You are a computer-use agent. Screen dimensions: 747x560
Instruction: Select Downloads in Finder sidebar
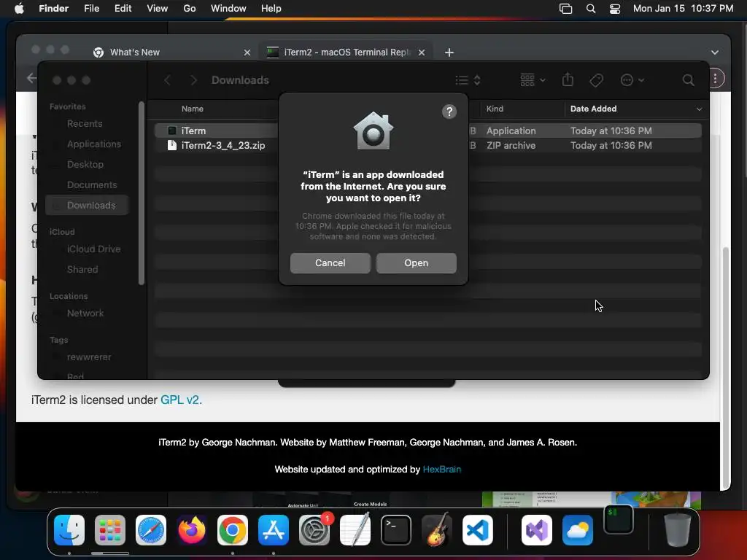click(x=88, y=205)
